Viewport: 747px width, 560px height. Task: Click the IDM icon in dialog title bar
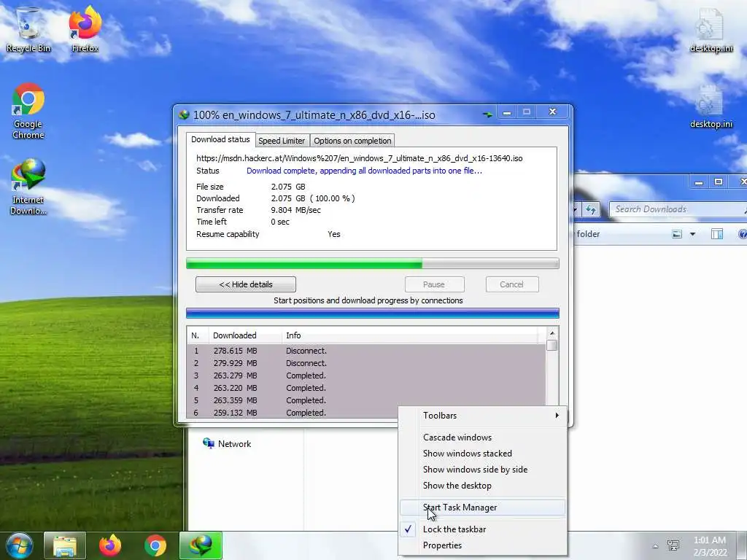[x=184, y=114]
